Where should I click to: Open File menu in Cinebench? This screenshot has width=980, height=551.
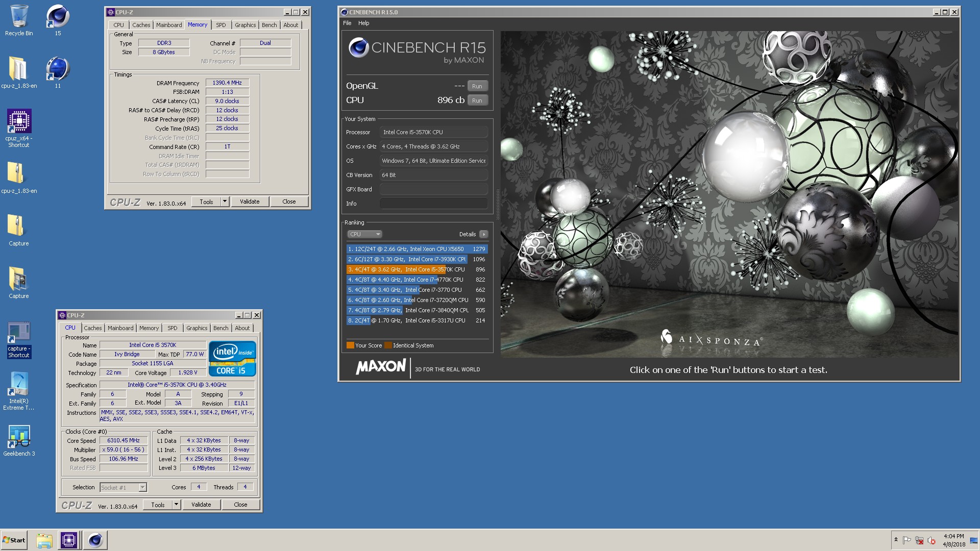click(347, 23)
